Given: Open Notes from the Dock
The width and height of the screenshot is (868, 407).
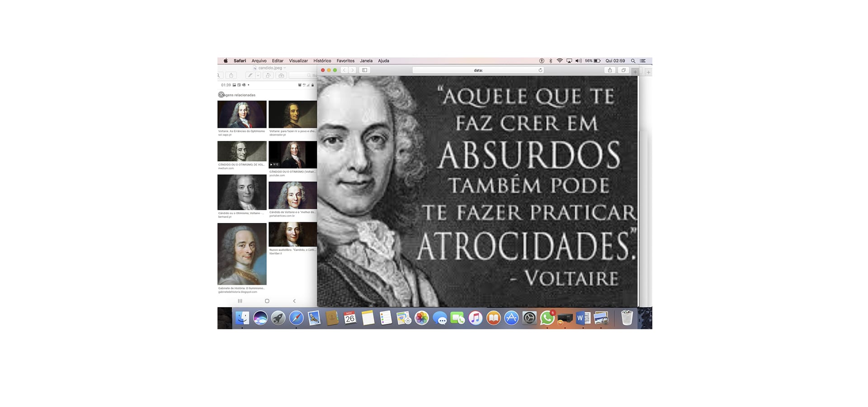Looking at the screenshot, I should (368, 318).
